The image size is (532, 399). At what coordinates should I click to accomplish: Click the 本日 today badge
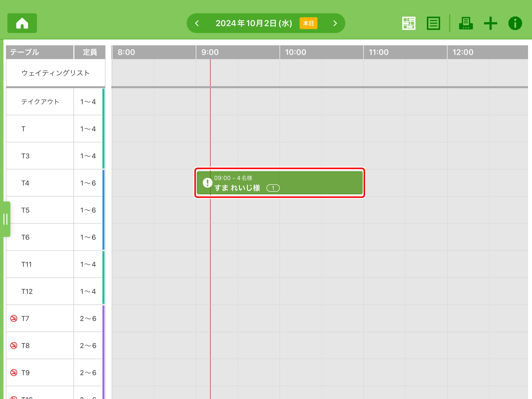pyautogui.click(x=308, y=23)
